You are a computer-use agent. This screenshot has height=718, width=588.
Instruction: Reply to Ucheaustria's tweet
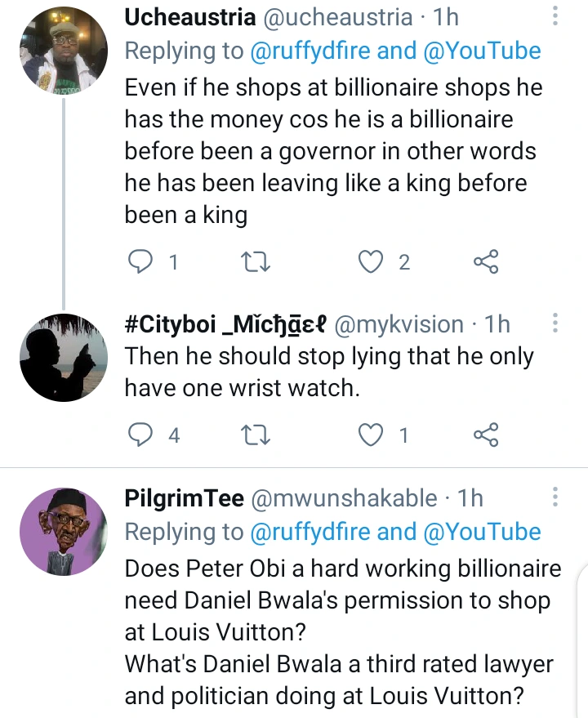pos(142,261)
